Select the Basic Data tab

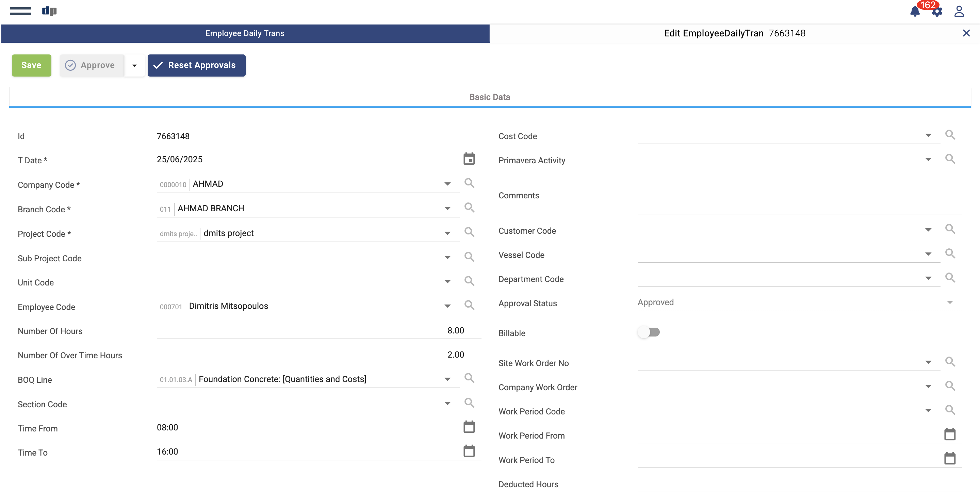pos(489,97)
